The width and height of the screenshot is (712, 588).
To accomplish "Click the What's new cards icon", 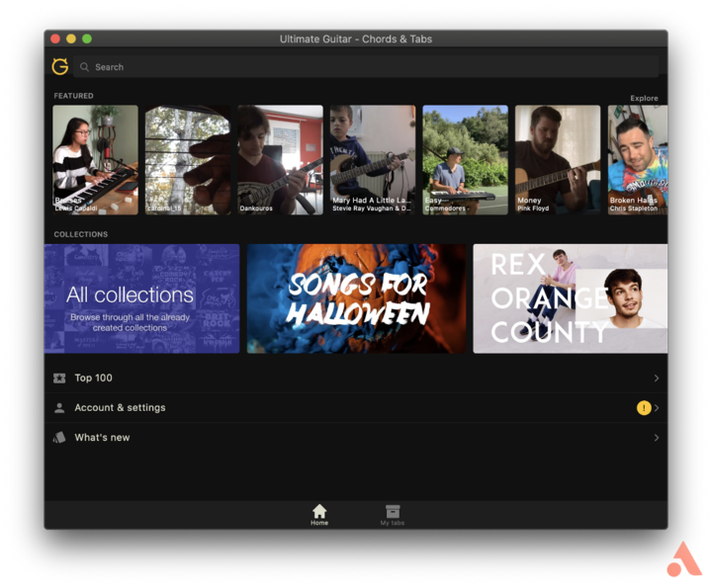I will click(x=59, y=438).
